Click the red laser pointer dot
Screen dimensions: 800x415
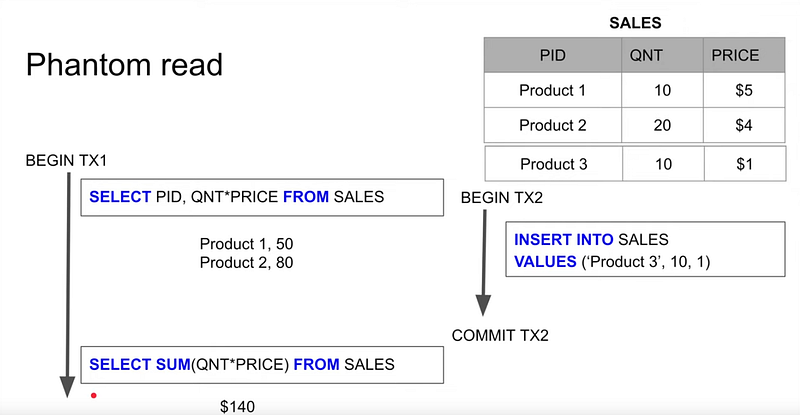coord(93,396)
